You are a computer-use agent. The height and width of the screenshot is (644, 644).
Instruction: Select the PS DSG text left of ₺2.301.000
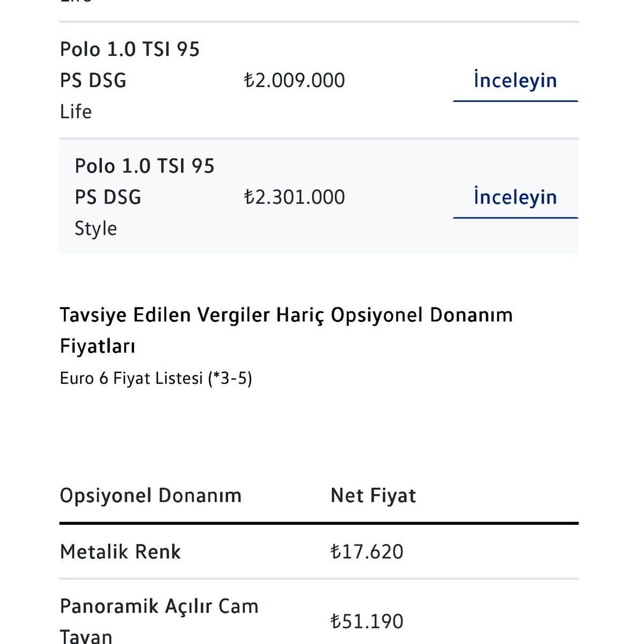[x=108, y=197]
